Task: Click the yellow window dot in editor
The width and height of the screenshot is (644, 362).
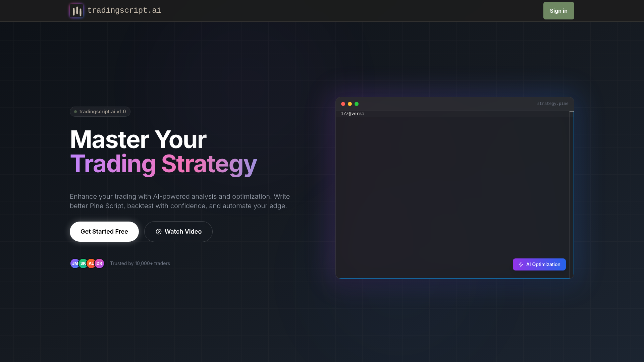Action: click(350, 104)
